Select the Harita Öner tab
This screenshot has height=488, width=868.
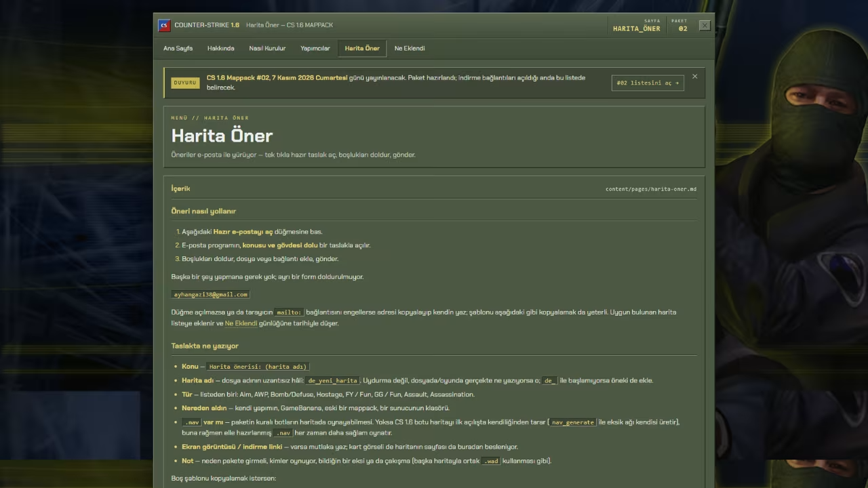362,48
